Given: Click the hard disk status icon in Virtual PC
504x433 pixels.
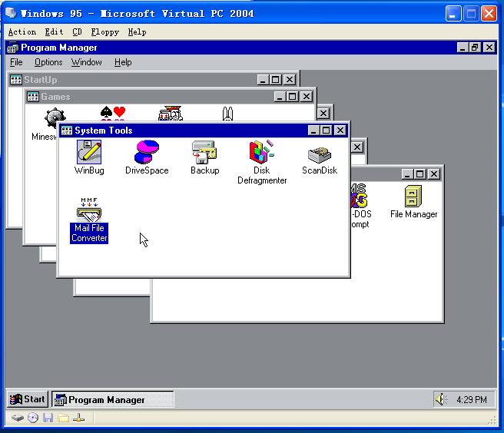Looking at the screenshot, I should tap(18, 418).
